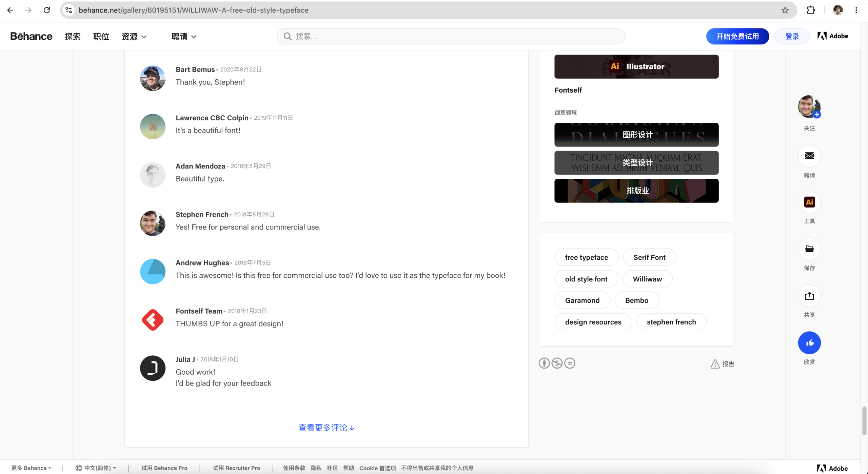This screenshot has height=474, width=868.
Task: Open Fontself Team avatar
Action: [x=153, y=320]
